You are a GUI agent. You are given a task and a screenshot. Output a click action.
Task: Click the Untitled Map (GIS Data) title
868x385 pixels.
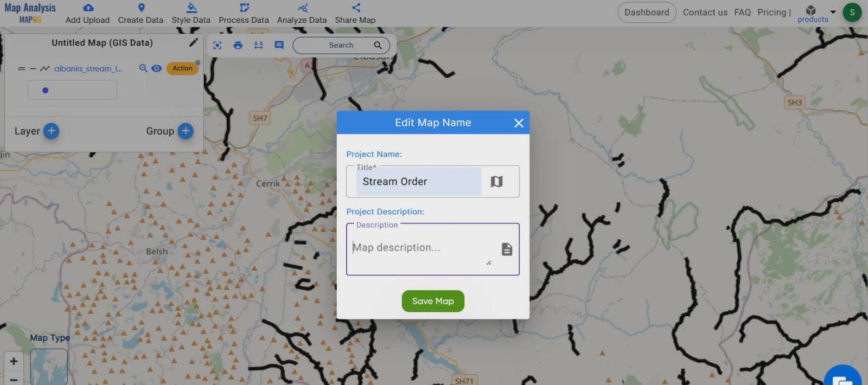102,42
